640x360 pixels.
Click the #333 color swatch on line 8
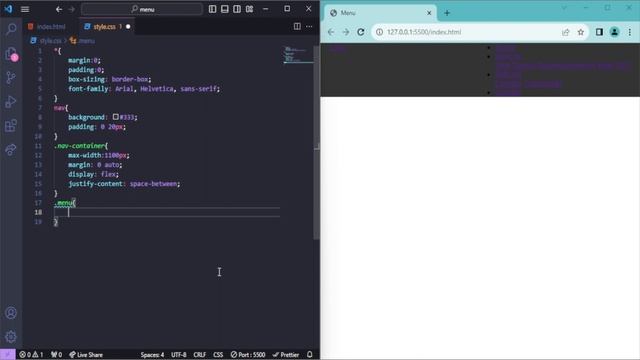[x=116, y=117]
